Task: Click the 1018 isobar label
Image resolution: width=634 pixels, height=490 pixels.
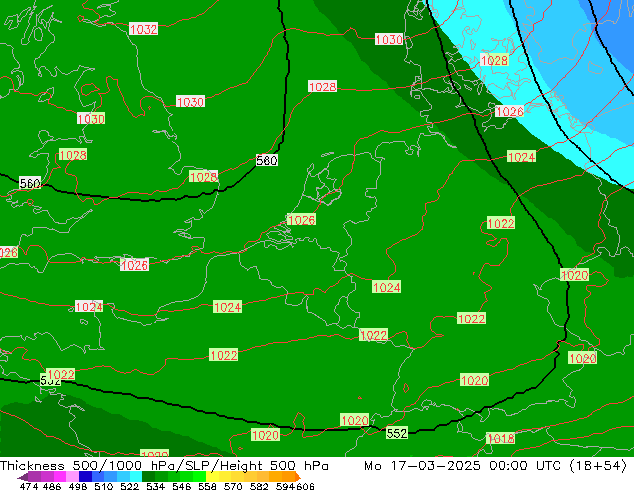Action: point(501,438)
